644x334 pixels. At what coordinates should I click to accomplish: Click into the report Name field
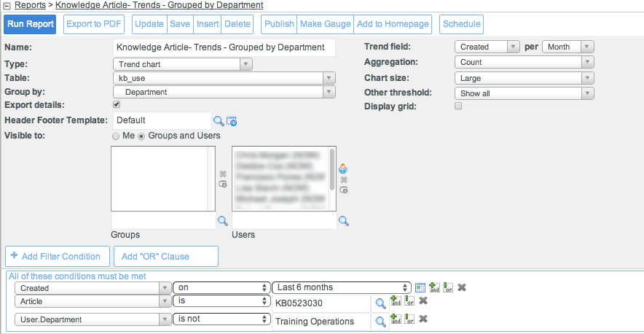(224, 47)
